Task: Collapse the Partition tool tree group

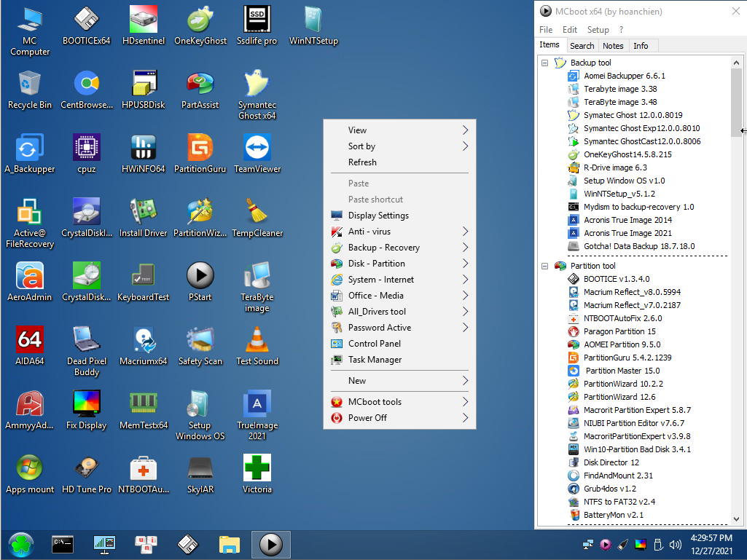Action: pos(544,267)
